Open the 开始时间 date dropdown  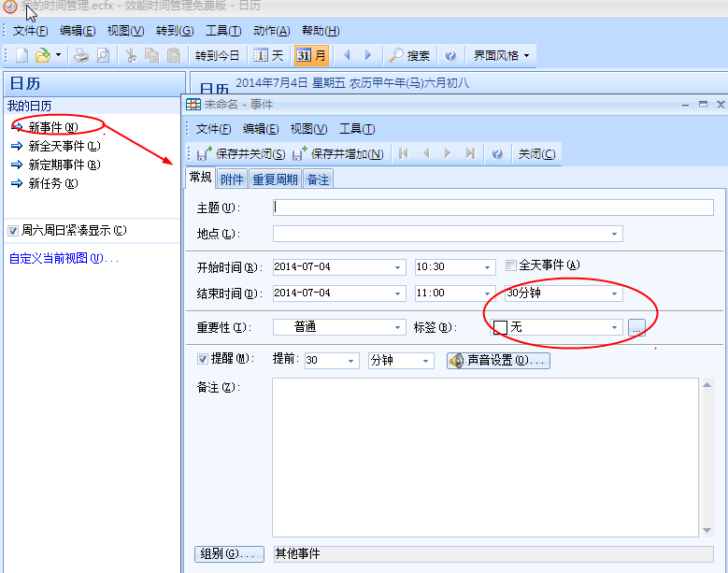tap(397, 267)
